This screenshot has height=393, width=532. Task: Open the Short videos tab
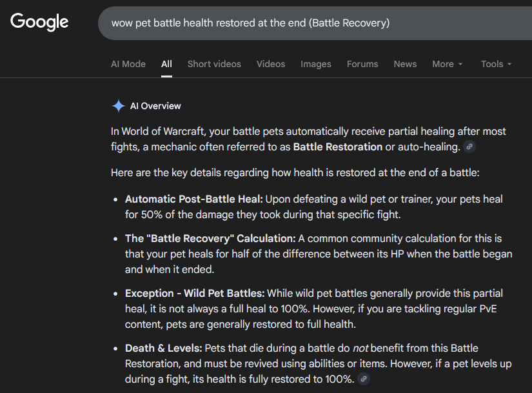(214, 64)
